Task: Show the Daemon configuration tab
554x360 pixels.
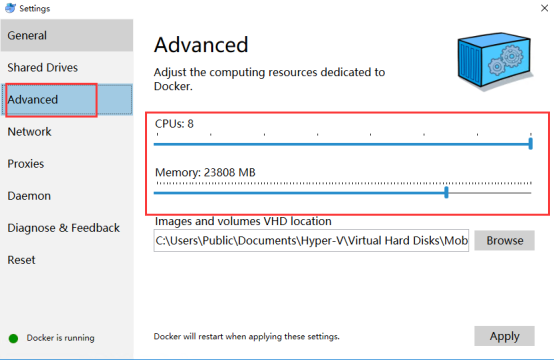Action: [67, 196]
